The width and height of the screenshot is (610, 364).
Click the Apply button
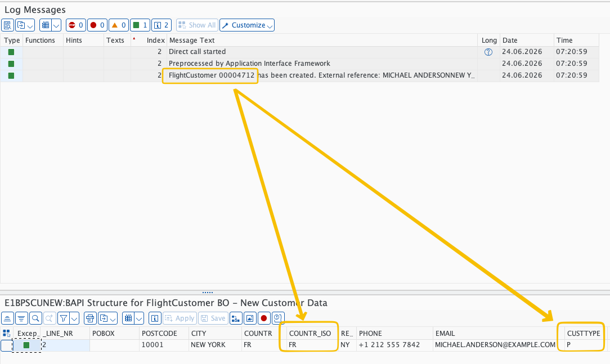(x=180, y=318)
